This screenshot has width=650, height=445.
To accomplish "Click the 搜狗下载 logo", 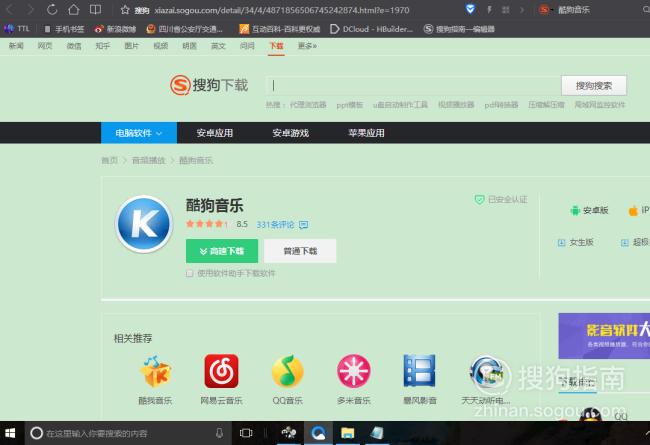I will coord(209,85).
